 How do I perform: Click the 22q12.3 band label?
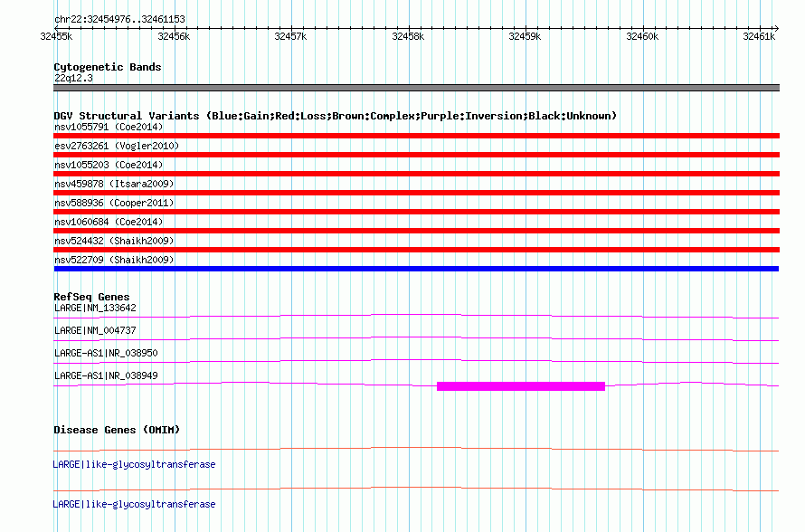coord(73,78)
